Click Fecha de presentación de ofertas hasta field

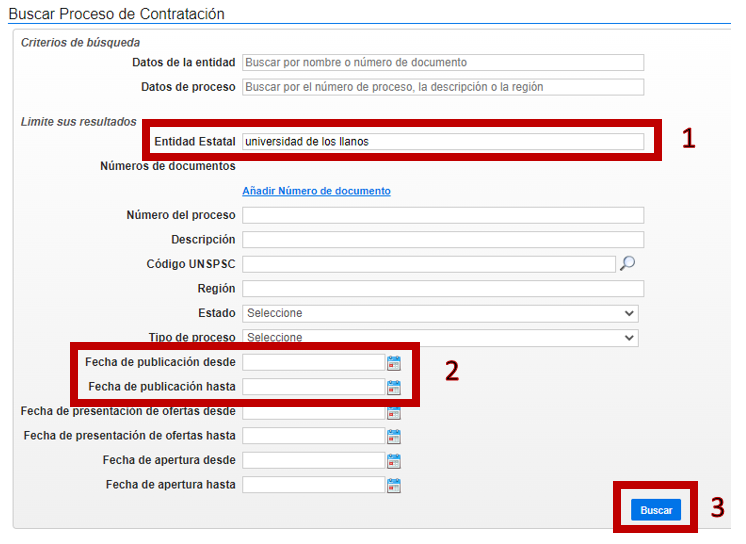pyautogui.click(x=314, y=435)
